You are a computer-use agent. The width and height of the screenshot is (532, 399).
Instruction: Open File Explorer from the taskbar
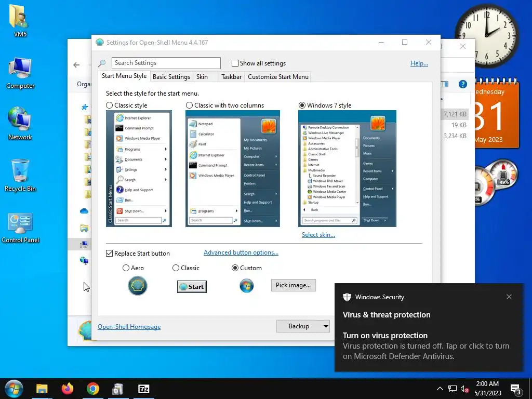point(42,389)
